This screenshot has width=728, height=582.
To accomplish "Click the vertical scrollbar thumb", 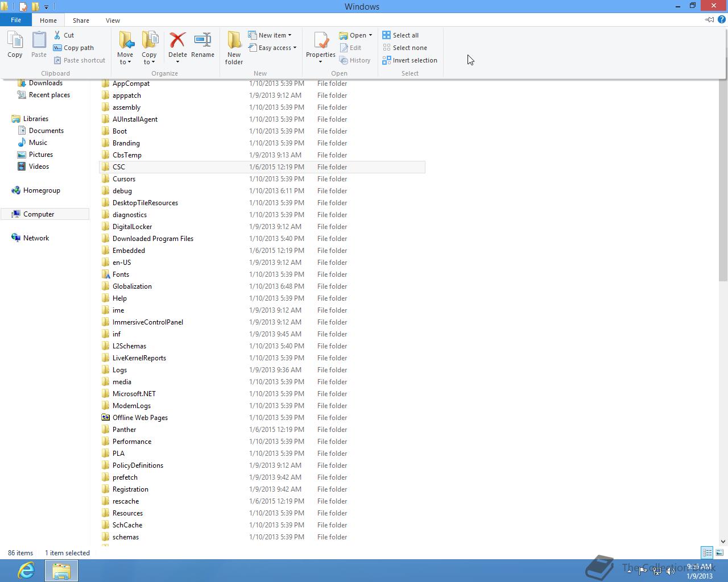I will pos(723,181).
